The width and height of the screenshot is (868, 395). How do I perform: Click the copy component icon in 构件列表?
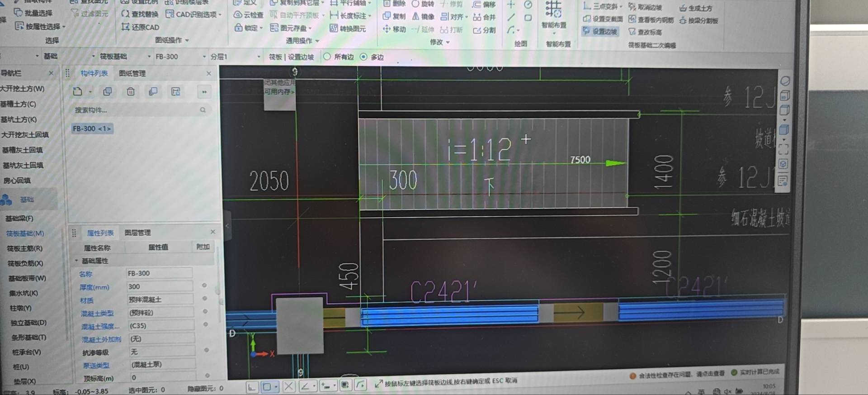[108, 92]
